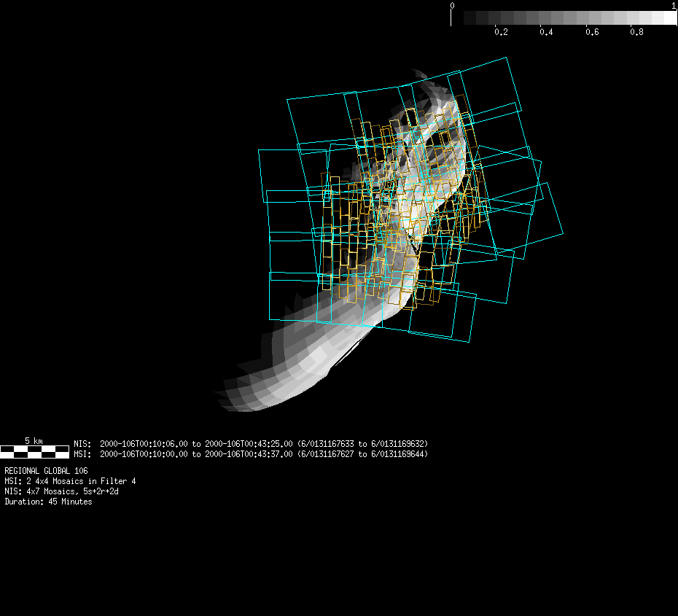Viewport: 678px width, 616px height.
Task: Click the 0.8 colorbar tick label
Action: click(x=636, y=33)
